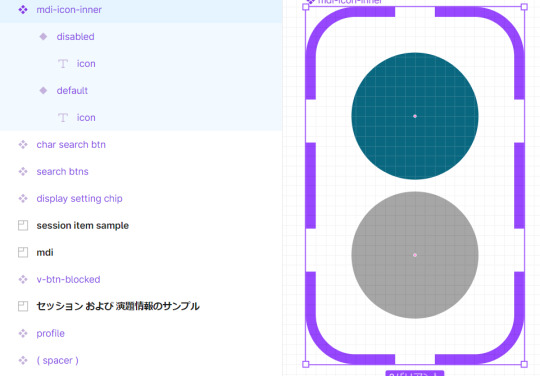This screenshot has width=540, height=376.
Task: Click the bottom-left selection resize handle
Action: pos(305,364)
